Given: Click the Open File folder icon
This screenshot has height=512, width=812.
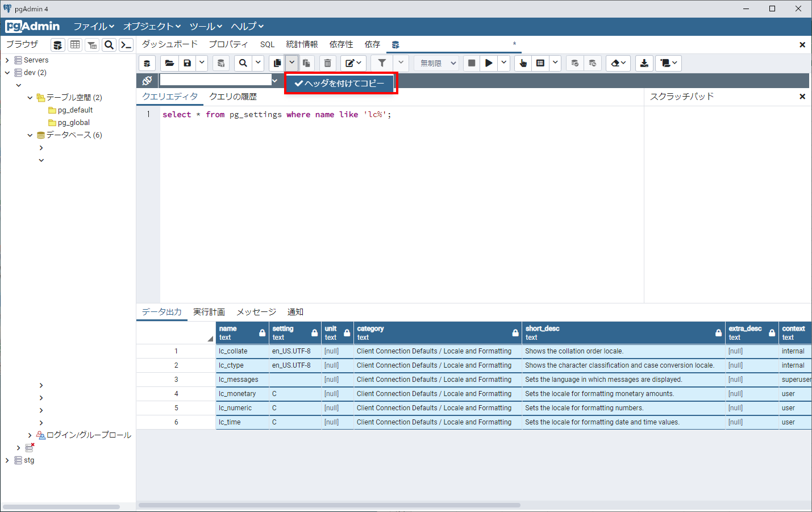Looking at the screenshot, I should 169,63.
